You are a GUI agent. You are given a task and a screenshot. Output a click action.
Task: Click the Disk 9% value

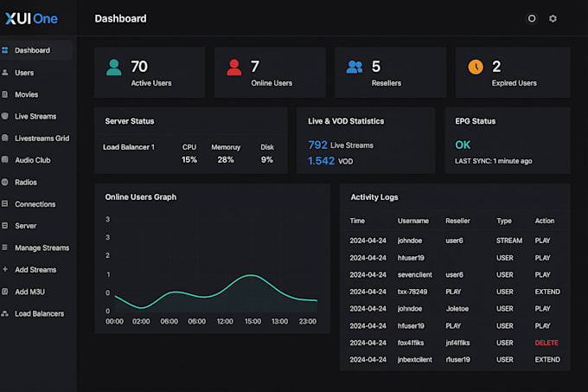pyautogui.click(x=267, y=160)
